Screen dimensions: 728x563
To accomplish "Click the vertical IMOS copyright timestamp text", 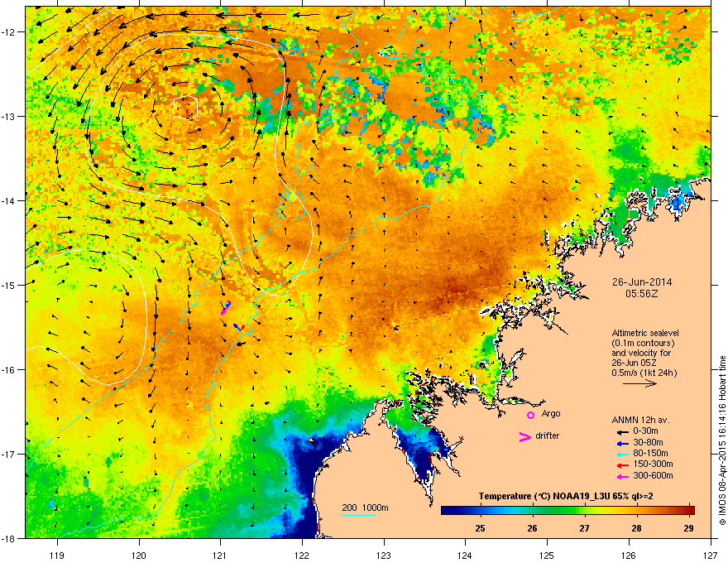I will 722,440.
